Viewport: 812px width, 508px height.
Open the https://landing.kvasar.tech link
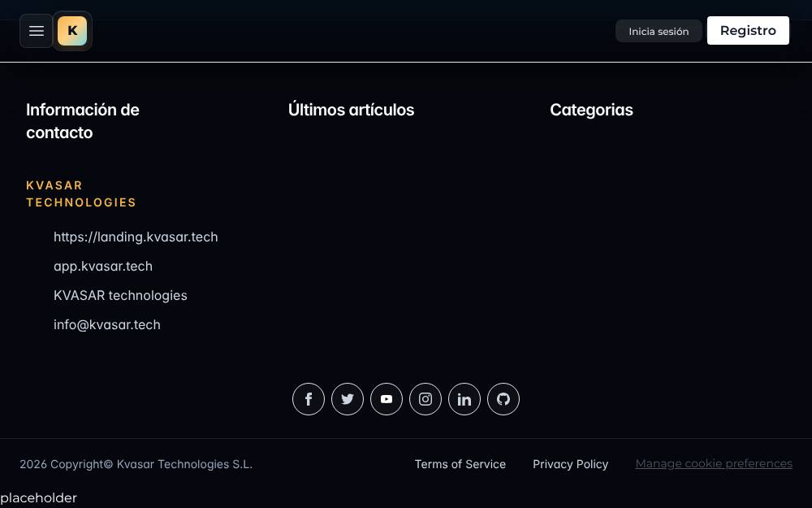click(x=136, y=237)
